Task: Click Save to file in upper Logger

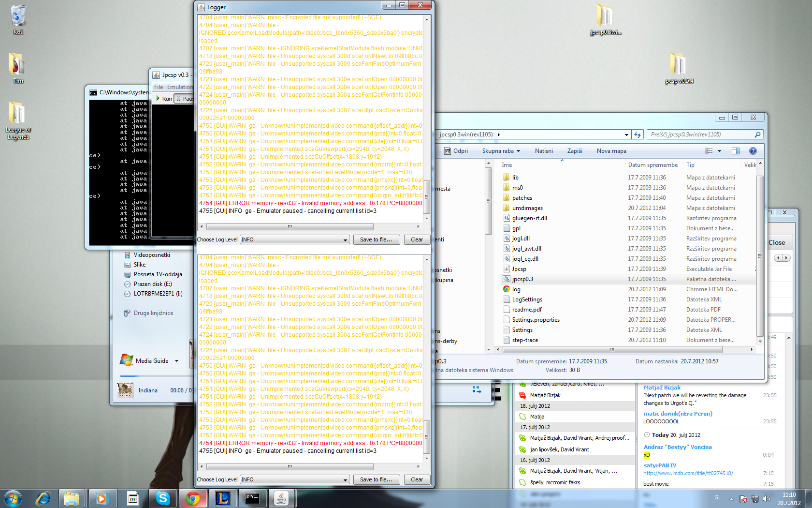Action: 376,239
